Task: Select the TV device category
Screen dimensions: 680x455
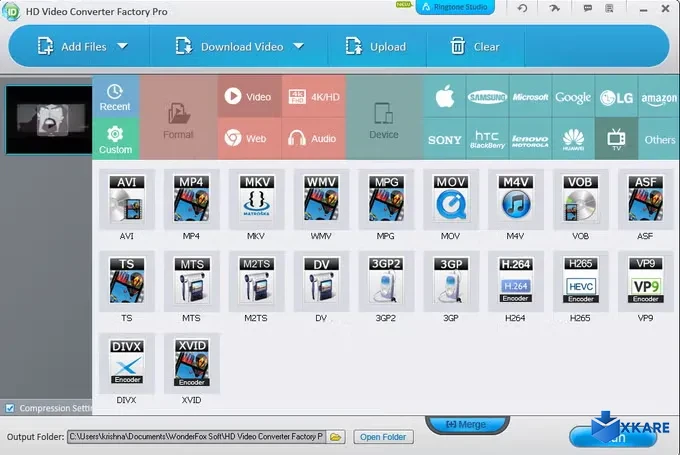Action: (x=616, y=139)
